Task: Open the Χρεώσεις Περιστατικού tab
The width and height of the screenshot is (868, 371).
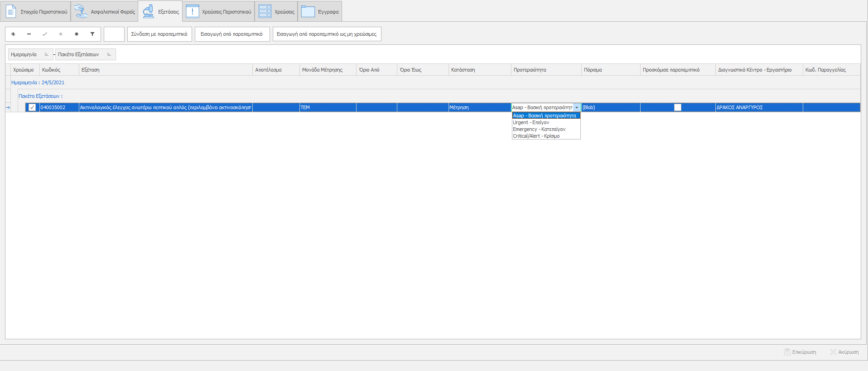Action: [219, 12]
